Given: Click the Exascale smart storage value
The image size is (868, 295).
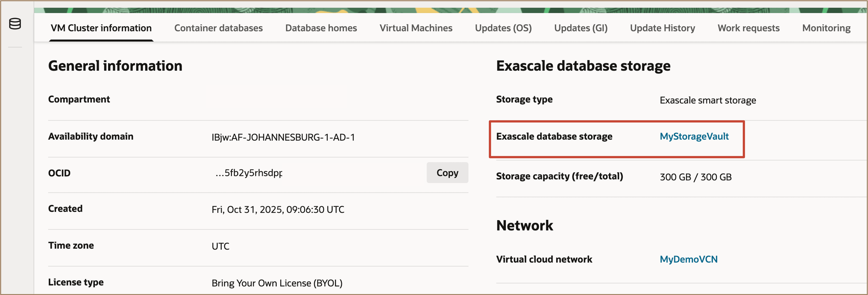Looking at the screenshot, I should pyautogui.click(x=708, y=100).
